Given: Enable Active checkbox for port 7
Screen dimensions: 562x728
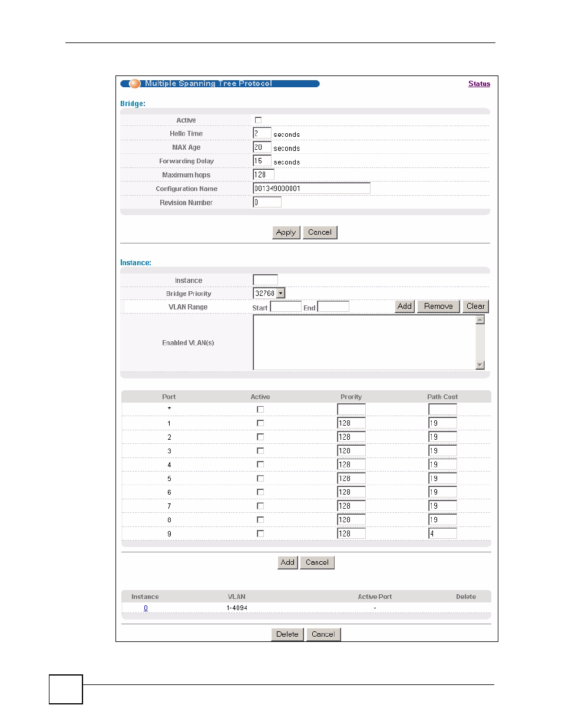Looking at the screenshot, I should coord(260,506).
